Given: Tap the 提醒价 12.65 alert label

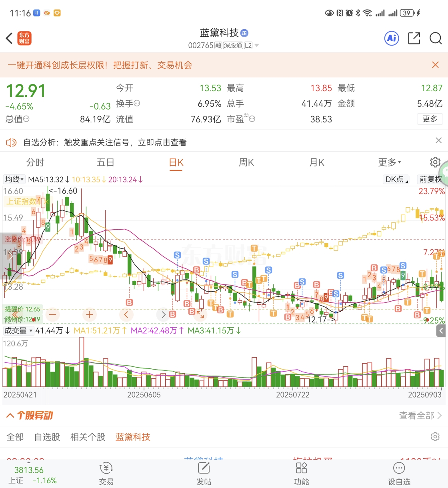Looking at the screenshot, I should 23,309.
